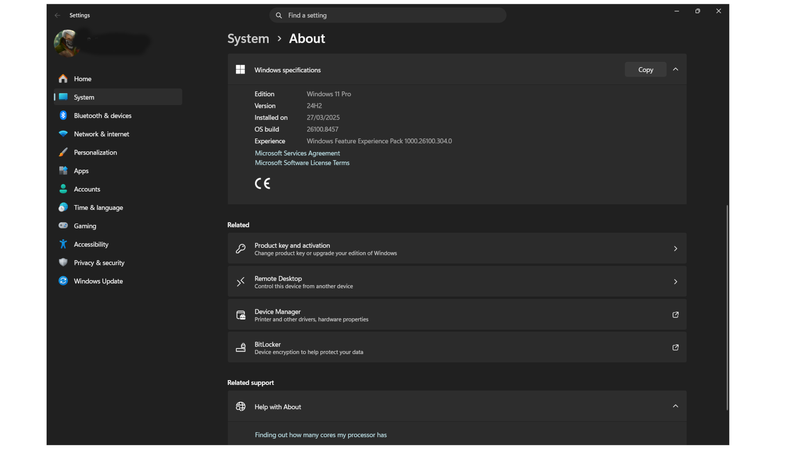
Task: Click the Accessibility figure icon
Action: click(x=63, y=244)
